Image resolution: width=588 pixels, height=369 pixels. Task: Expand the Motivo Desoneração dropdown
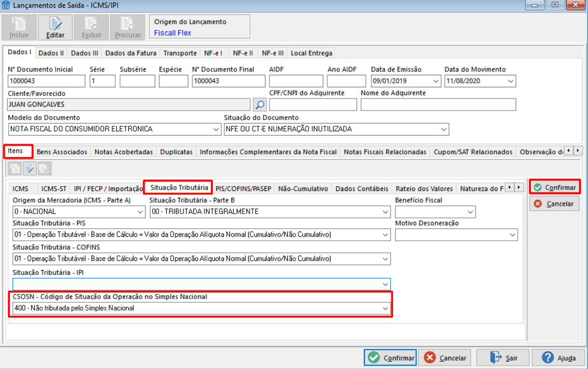pos(512,235)
